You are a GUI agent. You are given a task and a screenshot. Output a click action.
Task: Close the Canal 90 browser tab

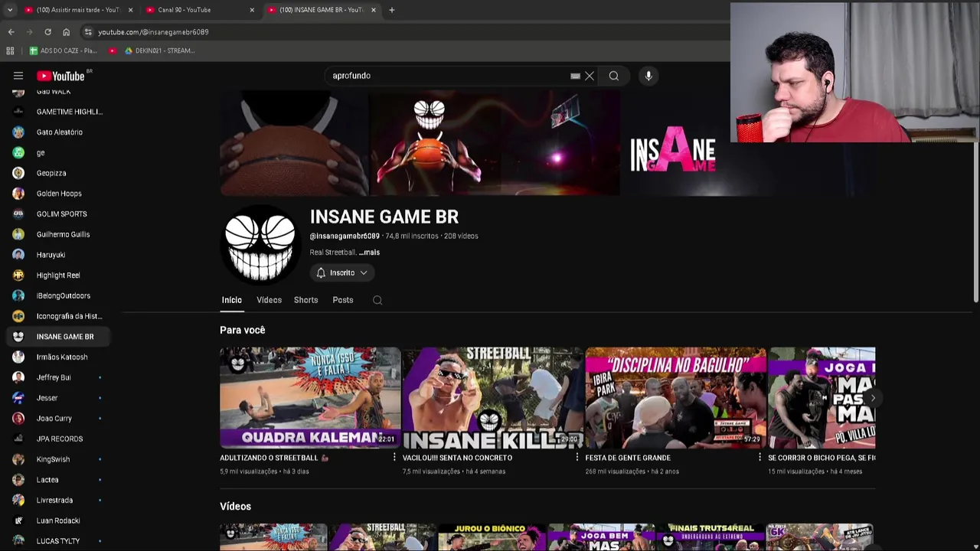252,10
